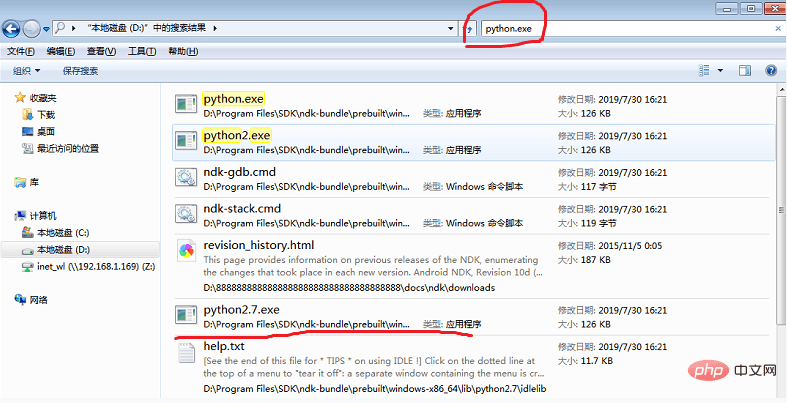Select the ndk-gdb.cmd script icon
The height and width of the screenshot is (403, 787).
point(186,177)
